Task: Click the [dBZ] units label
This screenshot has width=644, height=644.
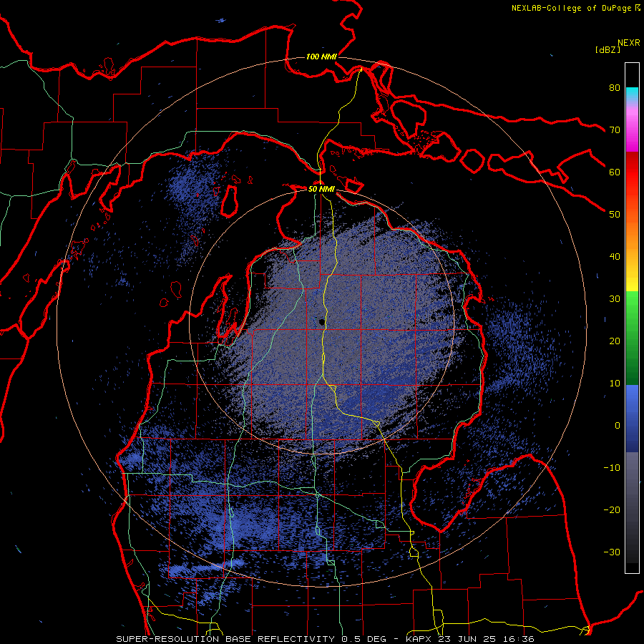Action: 608,49
